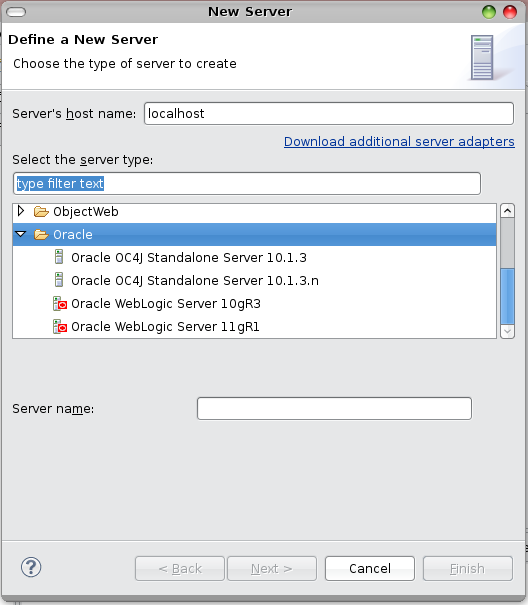
Task: Click the OC4J Standalone Server 10.1.3.n icon
Action: coord(59,280)
